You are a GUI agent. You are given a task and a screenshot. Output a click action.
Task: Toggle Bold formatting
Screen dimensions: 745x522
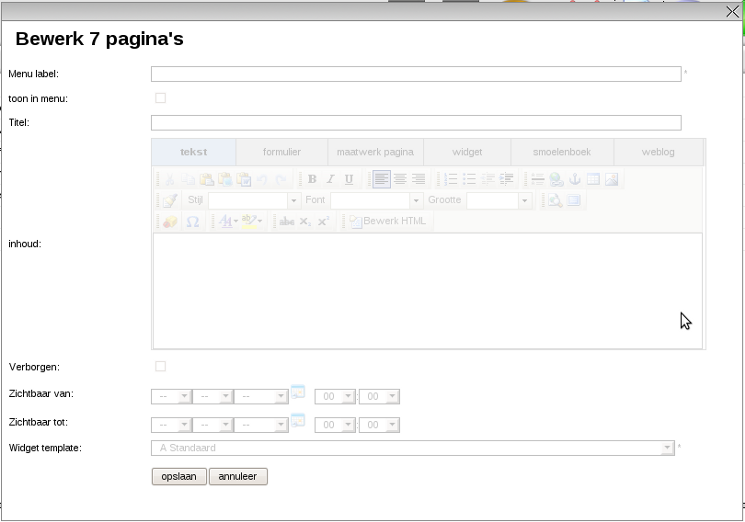pyautogui.click(x=312, y=179)
